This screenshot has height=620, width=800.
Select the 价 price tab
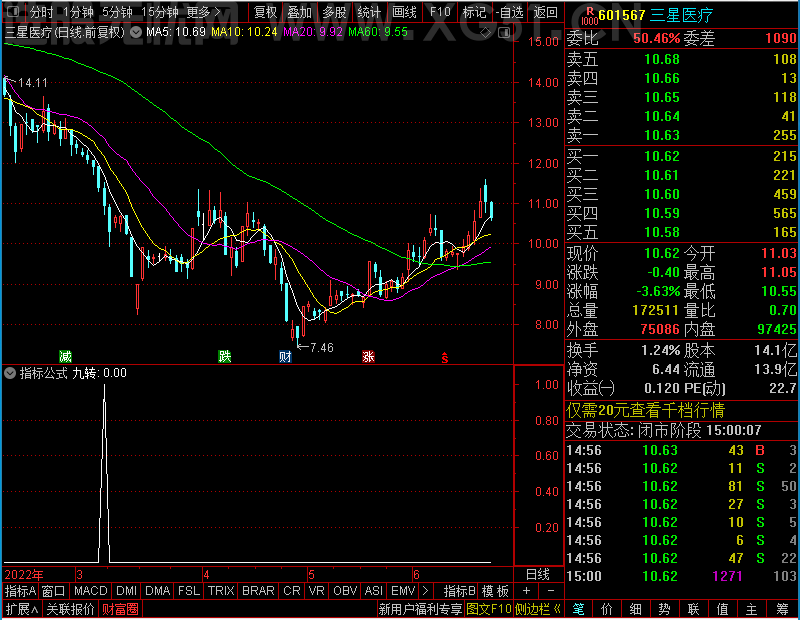click(607, 609)
